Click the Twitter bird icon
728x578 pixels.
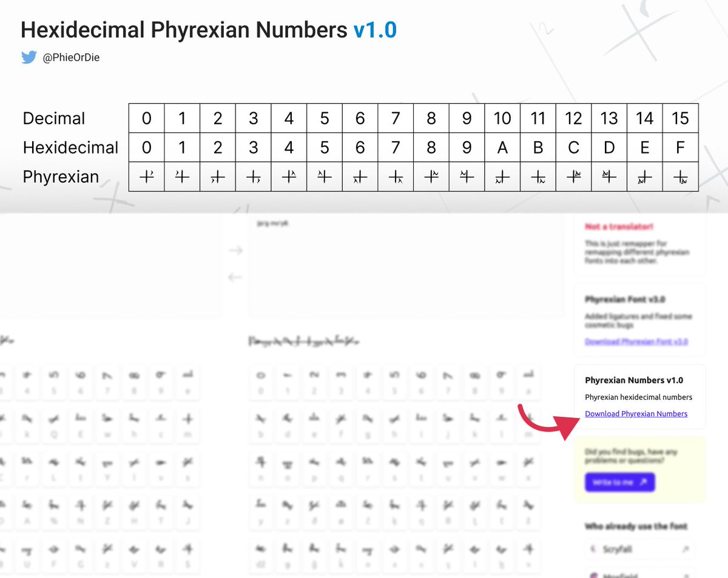29,58
